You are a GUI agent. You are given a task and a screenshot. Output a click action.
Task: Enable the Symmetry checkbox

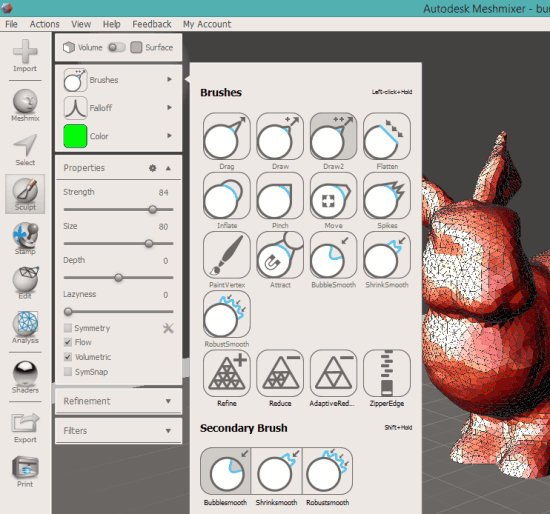[x=68, y=328]
